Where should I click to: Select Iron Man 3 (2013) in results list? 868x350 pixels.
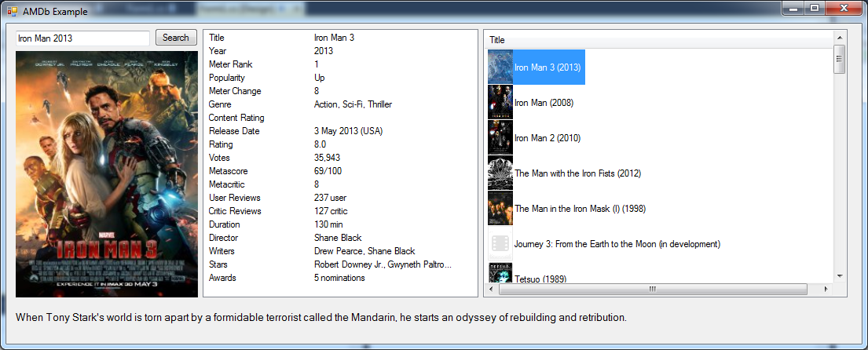coord(547,67)
